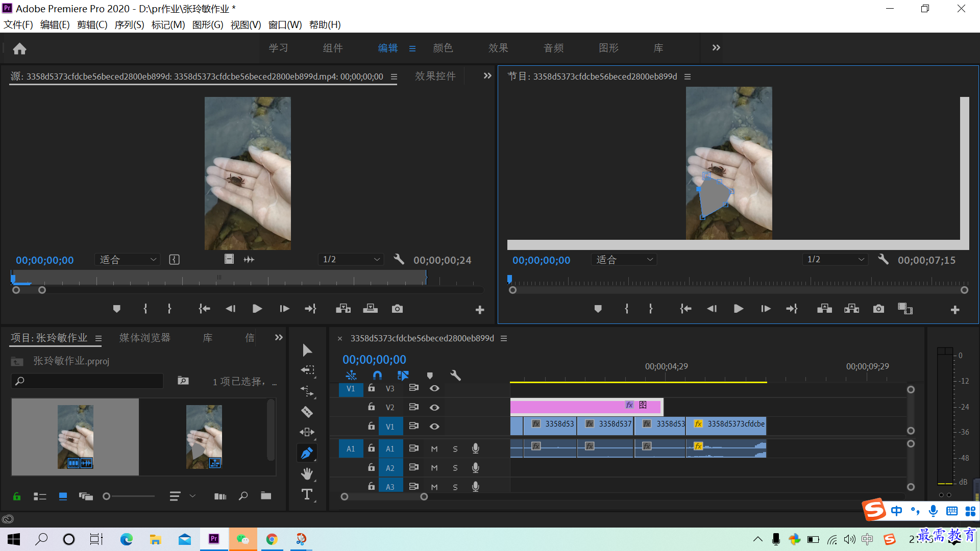
Task: Go to In point in Source monitor
Action: [x=204, y=309]
